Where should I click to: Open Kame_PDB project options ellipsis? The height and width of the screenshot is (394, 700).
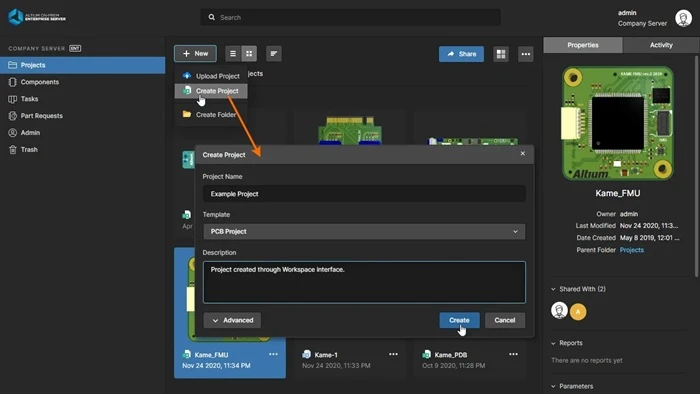pos(513,354)
